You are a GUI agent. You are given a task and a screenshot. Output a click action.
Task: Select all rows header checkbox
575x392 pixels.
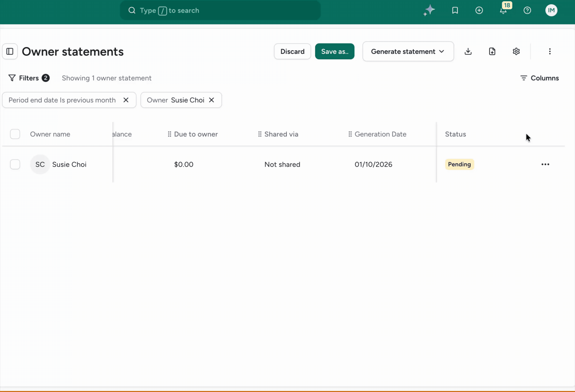click(x=15, y=134)
